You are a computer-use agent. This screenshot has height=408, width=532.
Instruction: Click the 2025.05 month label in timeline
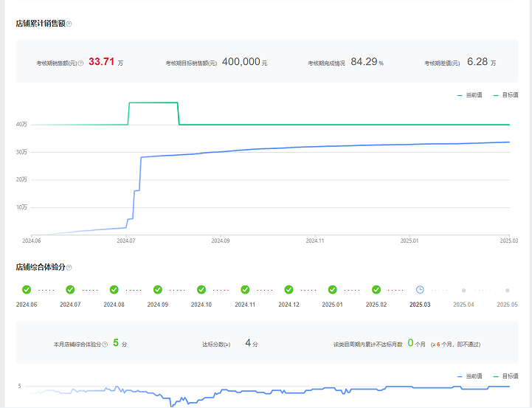coord(507,305)
